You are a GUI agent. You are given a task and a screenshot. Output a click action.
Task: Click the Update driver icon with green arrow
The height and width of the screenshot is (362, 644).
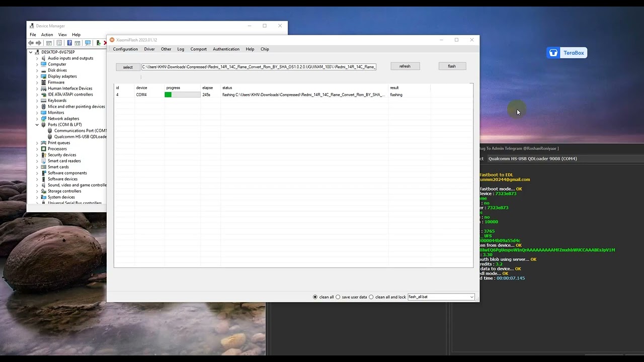click(x=99, y=43)
